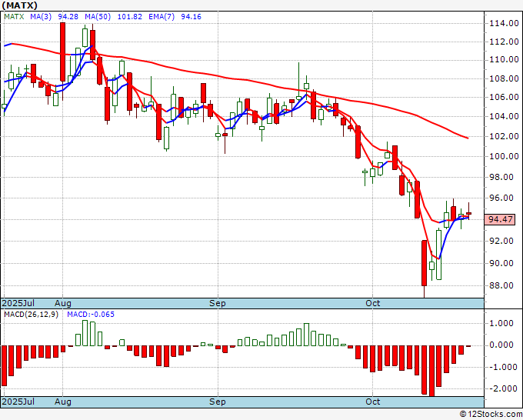The height and width of the screenshot is (420, 523).
Task: Click the EMA(7) indicator label
Action: pyautogui.click(x=162, y=17)
